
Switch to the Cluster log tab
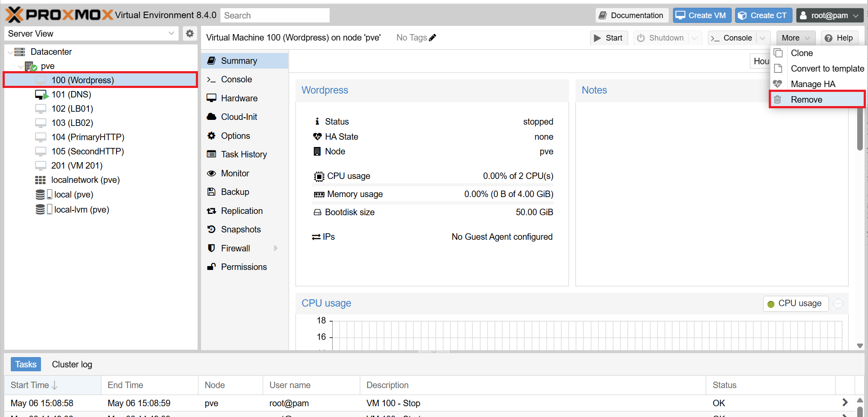point(72,364)
